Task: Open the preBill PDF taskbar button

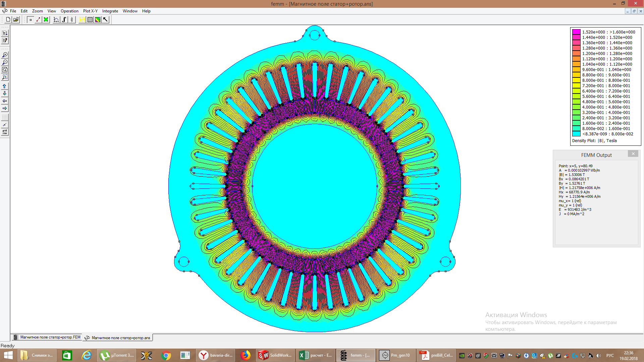Action: click(436, 355)
